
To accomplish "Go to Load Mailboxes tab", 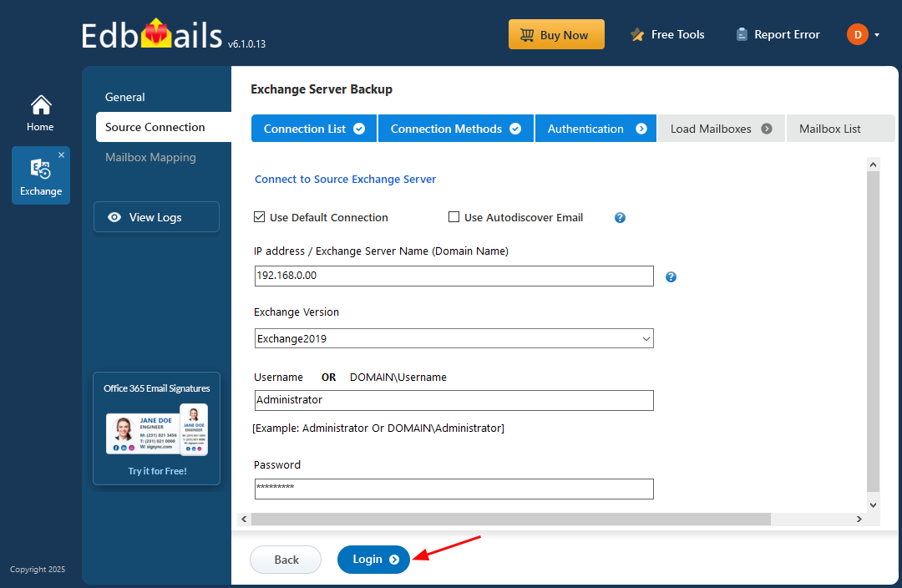I will (722, 129).
